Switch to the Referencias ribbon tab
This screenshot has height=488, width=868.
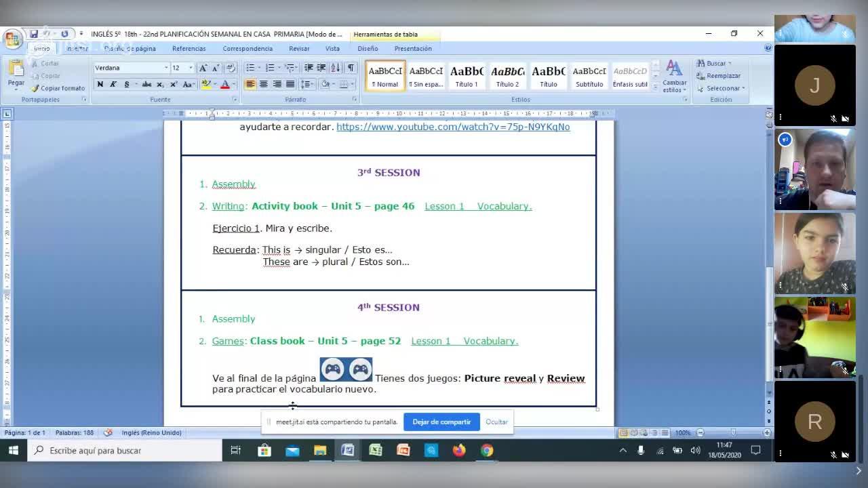[189, 49]
